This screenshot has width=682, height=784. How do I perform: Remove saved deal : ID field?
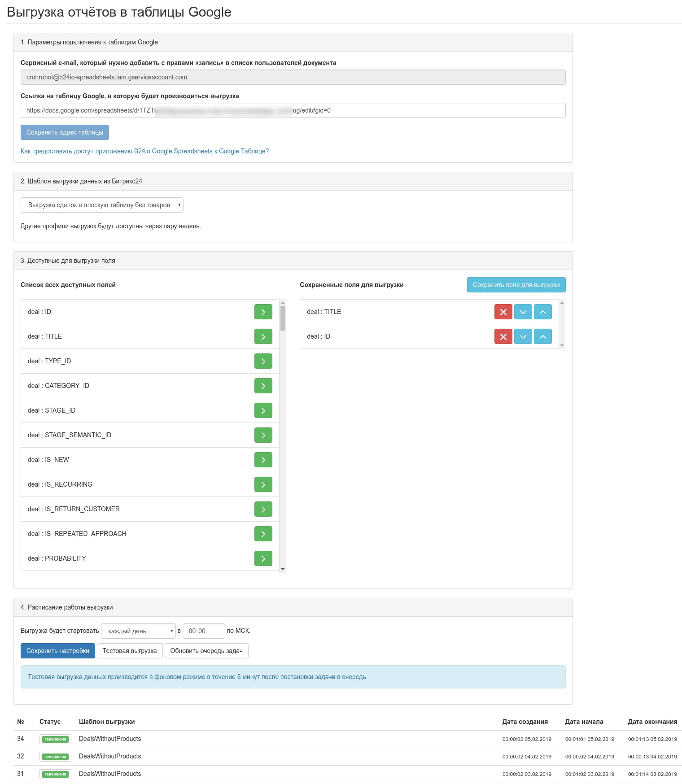(x=503, y=336)
